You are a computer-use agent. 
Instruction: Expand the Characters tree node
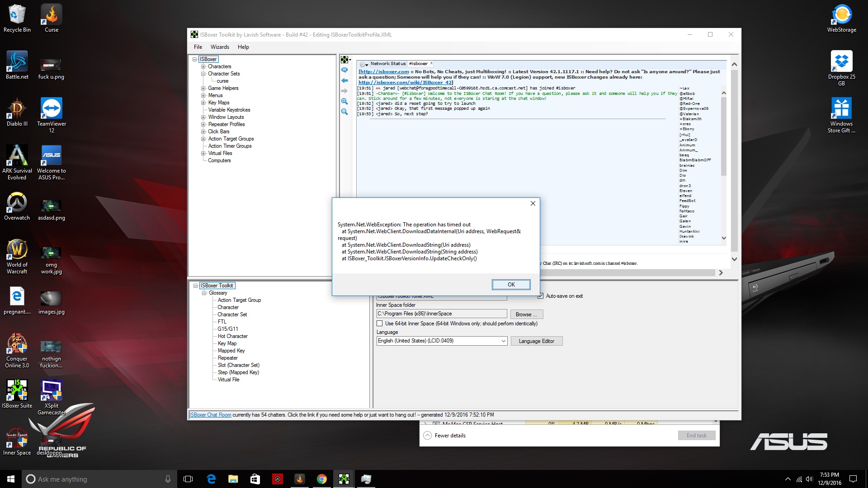[x=203, y=66]
